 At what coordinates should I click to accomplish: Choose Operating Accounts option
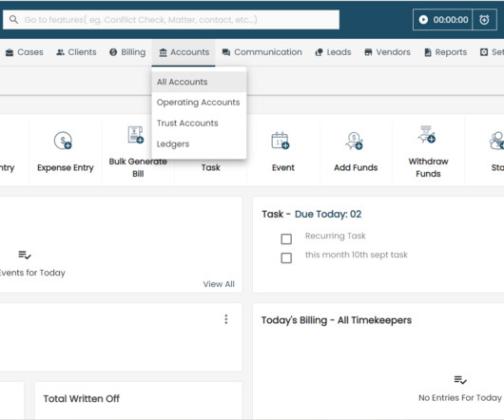199,103
